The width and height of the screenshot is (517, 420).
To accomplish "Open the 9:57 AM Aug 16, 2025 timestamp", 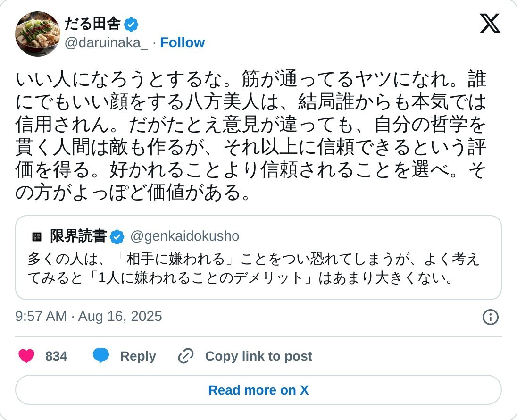I will [x=89, y=316].
